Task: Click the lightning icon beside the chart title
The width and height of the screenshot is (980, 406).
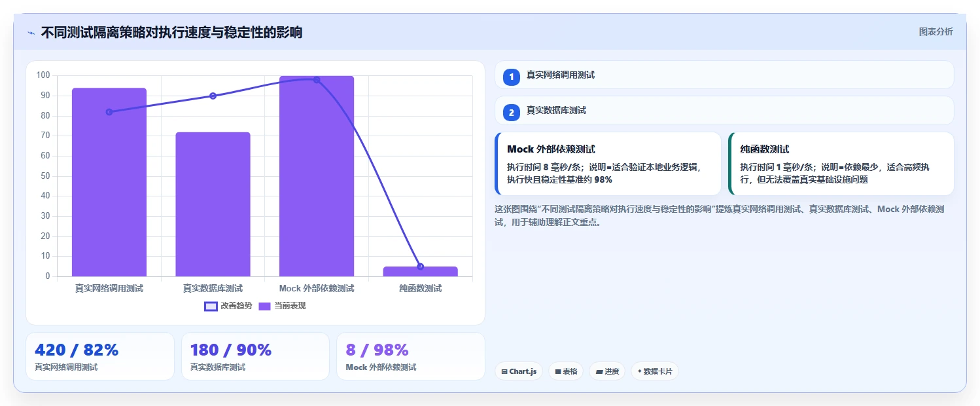Action: (31, 33)
